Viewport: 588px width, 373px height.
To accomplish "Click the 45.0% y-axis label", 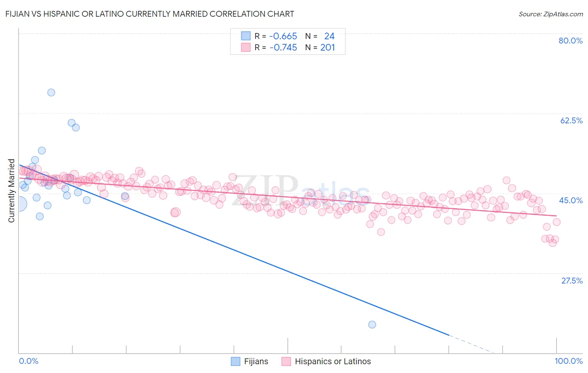I will tap(571, 200).
